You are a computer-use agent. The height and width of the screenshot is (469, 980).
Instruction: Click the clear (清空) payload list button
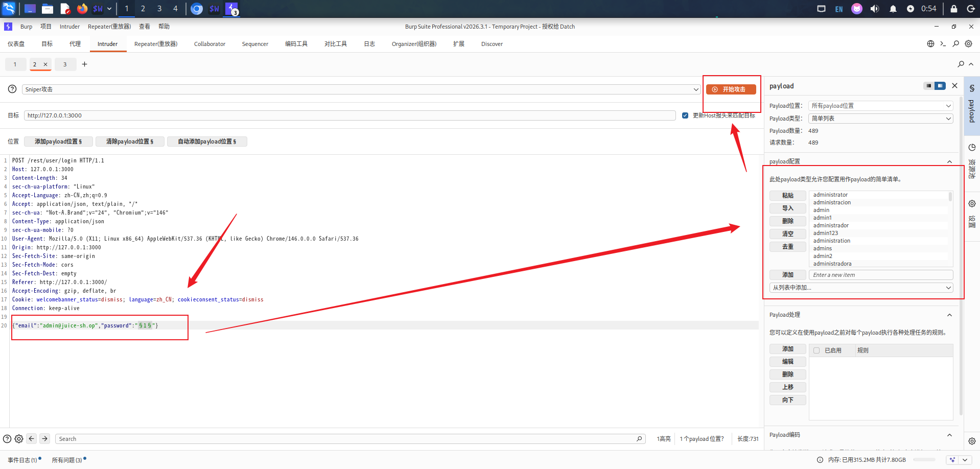(x=788, y=234)
